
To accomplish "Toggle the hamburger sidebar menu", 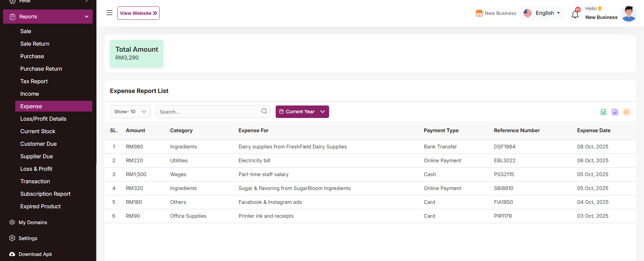I will (x=109, y=13).
